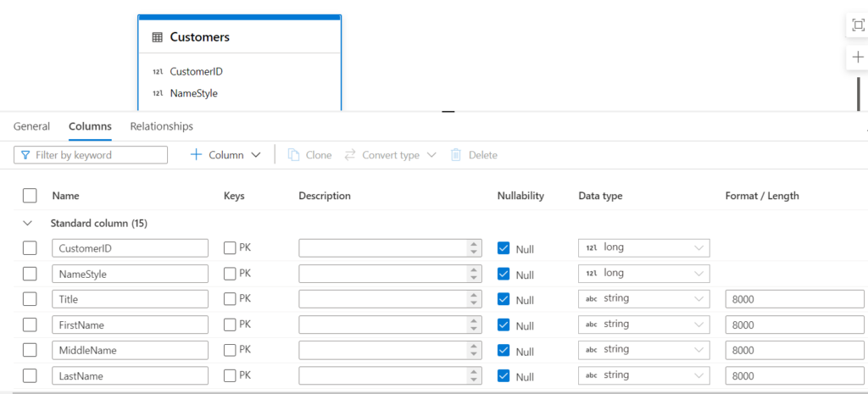Click the FirstName format length field
This screenshot has width=868, height=394.
pyautogui.click(x=795, y=325)
